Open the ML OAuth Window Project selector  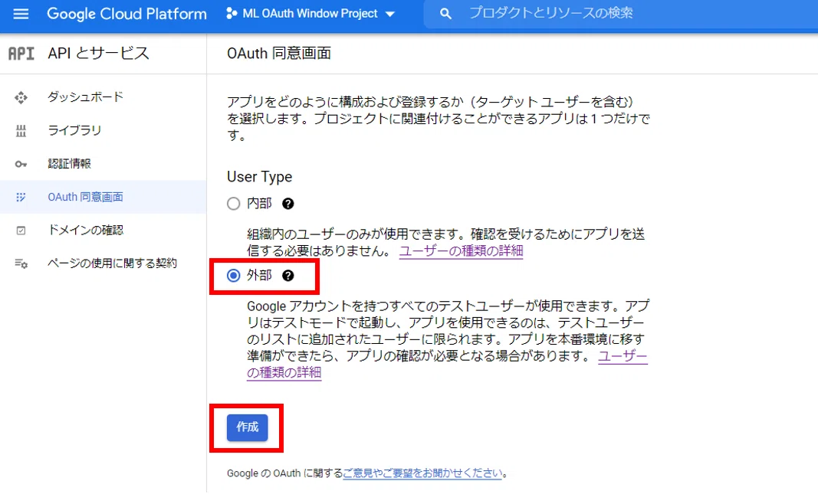point(311,14)
